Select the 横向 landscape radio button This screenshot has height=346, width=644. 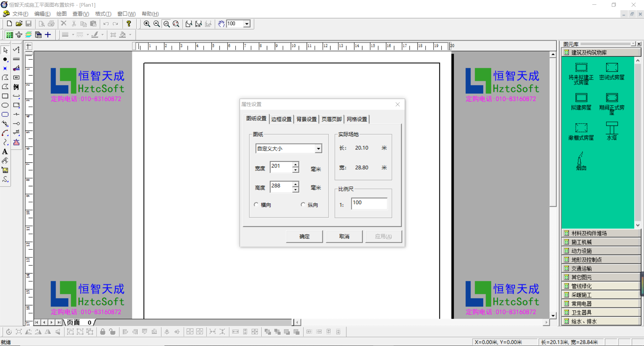click(256, 205)
